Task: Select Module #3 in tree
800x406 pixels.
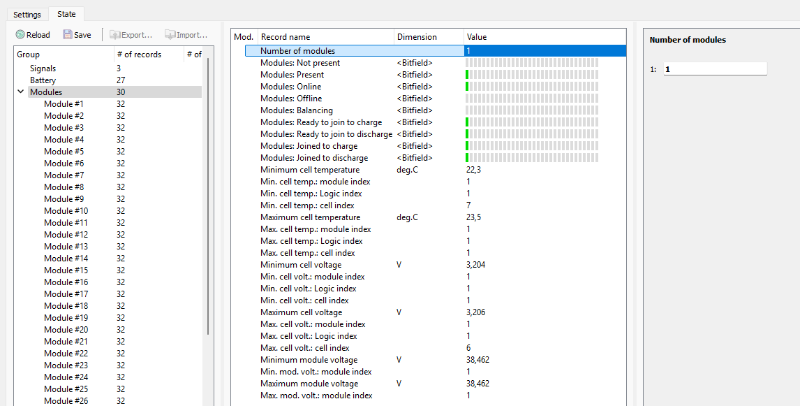Action: tap(64, 128)
